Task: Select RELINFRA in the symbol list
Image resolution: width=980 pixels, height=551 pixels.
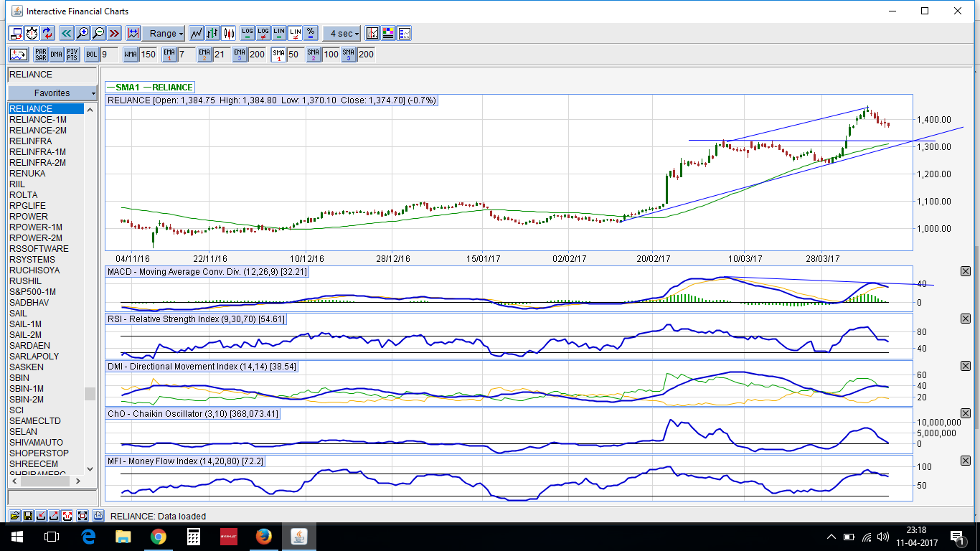Action: [x=46, y=141]
